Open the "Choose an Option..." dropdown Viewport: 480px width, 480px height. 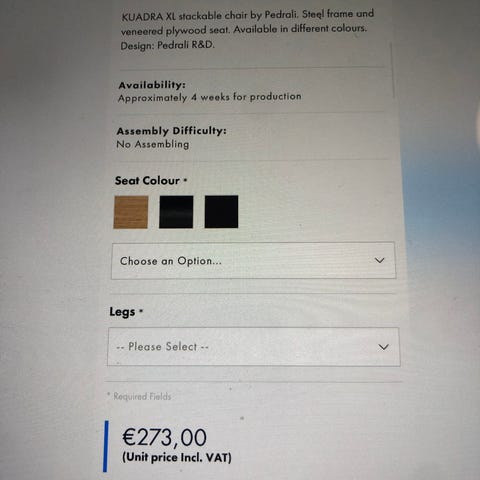[x=254, y=261]
